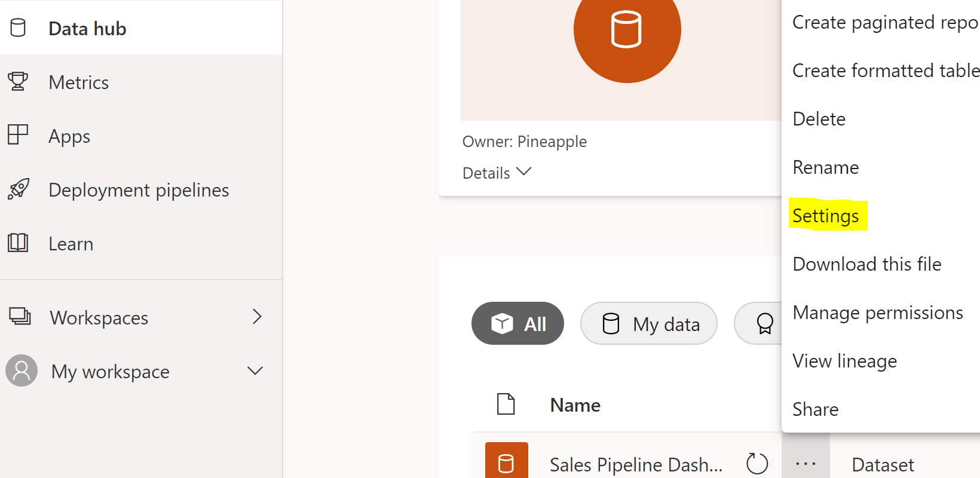
Task: Click the Deployment pipelines rocket icon
Action: point(18,189)
